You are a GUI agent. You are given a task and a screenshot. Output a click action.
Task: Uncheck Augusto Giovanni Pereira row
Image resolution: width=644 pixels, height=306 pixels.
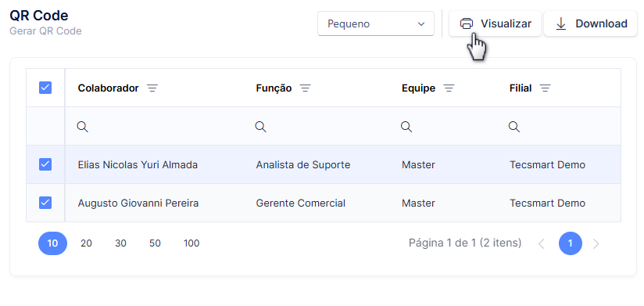[x=45, y=203]
